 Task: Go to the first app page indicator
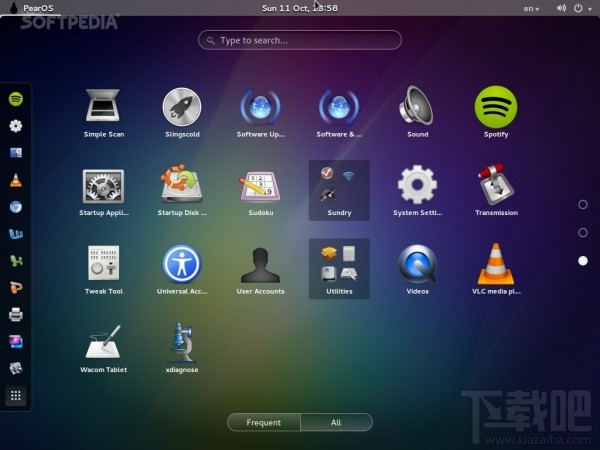tap(582, 204)
